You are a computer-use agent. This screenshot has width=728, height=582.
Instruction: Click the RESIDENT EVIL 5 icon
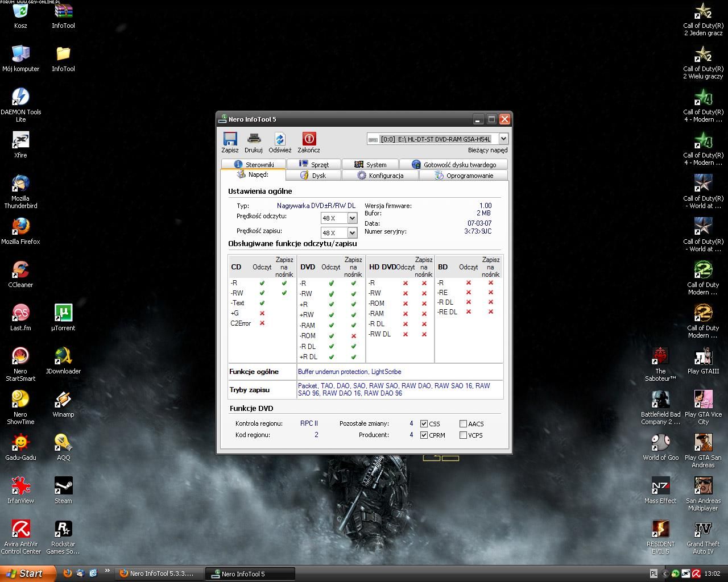660,529
